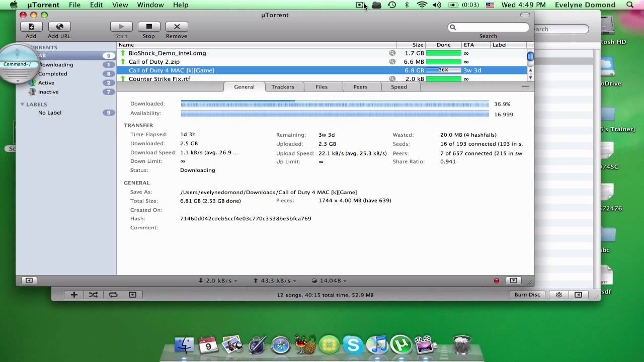Click the plus button in the iTunes window
The height and width of the screenshot is (362, 644).
[x=74, y=295]
